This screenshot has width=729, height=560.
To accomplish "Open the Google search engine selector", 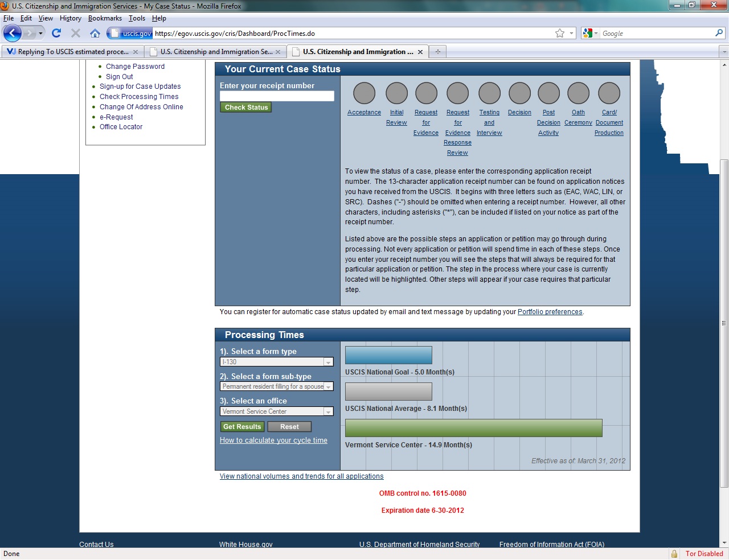I will coord(590,33).
